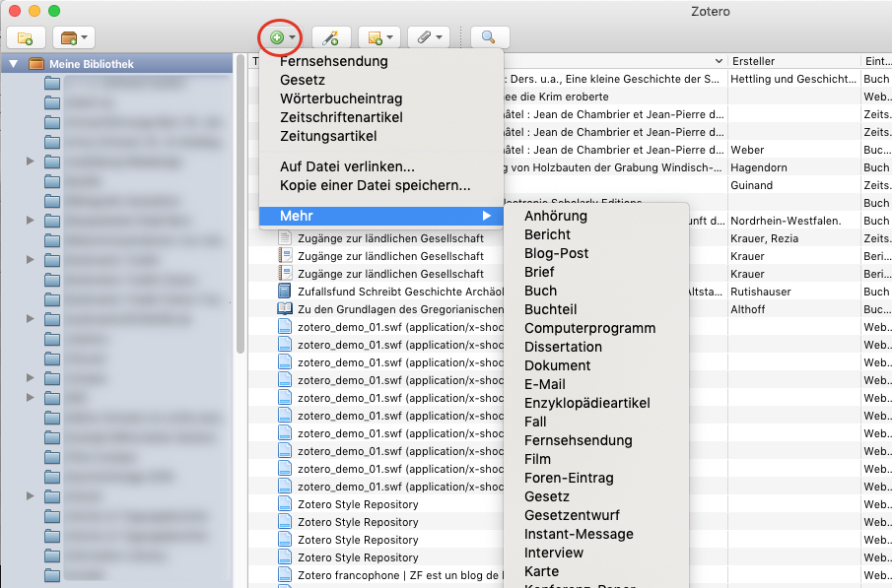This screenshot has height=588, width=892.
Task: Click the New Collection folder icon
Action: tap(25, 37)
